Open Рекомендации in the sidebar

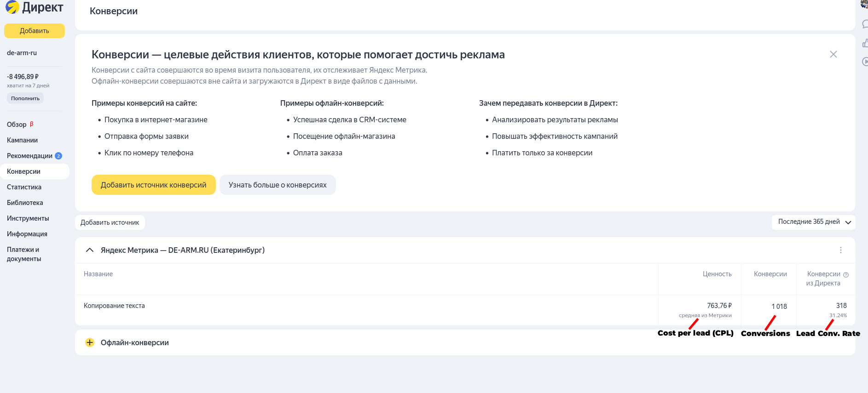coord(29,156)
